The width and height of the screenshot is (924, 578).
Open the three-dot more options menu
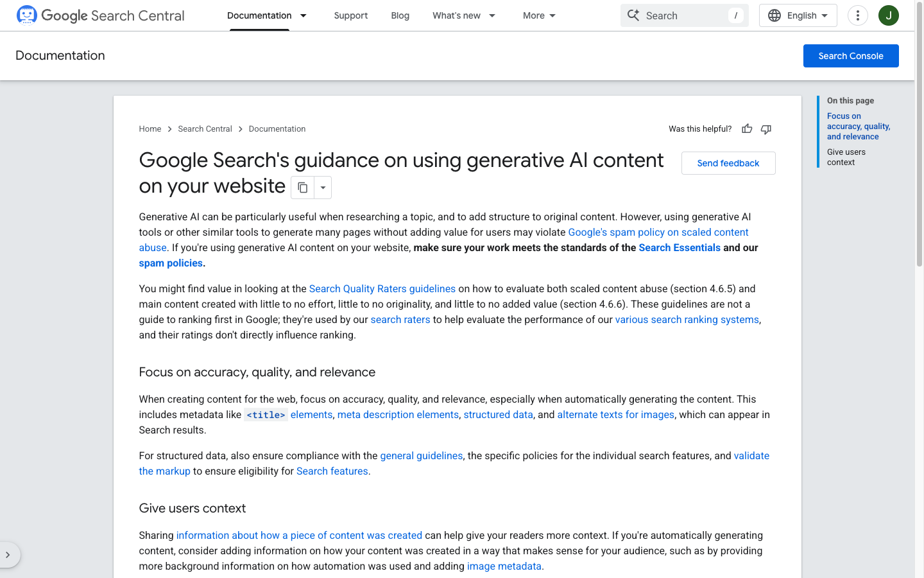click(858, 15)
